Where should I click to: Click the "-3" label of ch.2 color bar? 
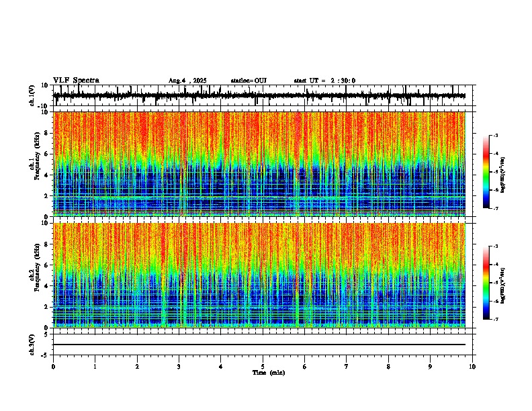(495, 246)
